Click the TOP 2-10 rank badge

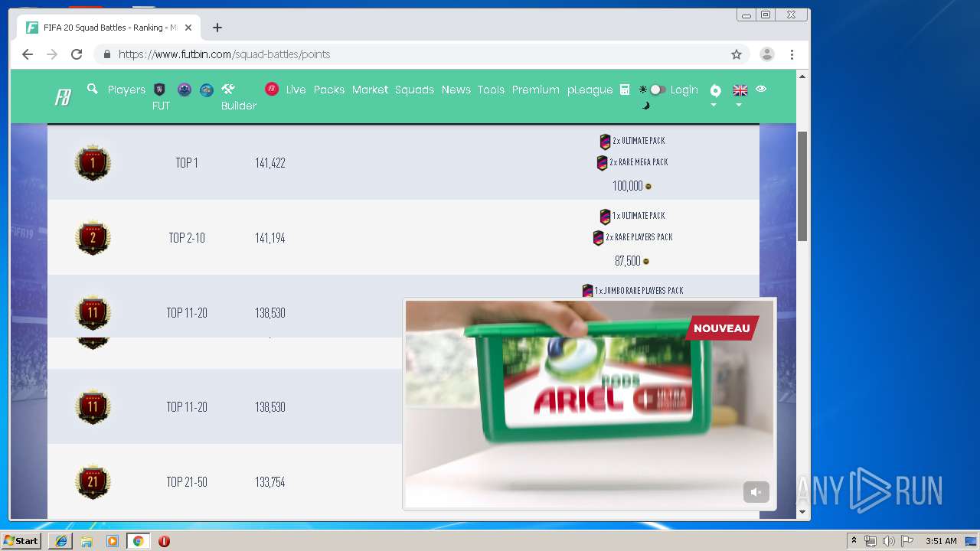click(x=93, y=237)
